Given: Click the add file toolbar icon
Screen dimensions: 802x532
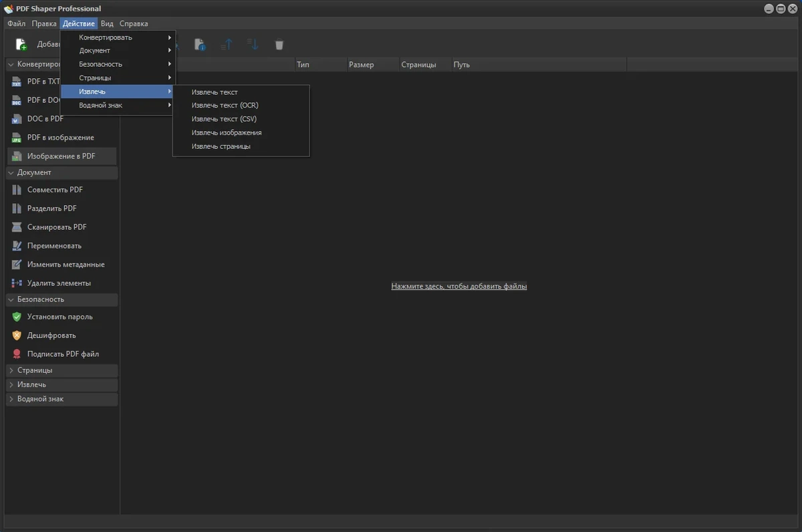Looking at the screenshot, I should [x=21, y=45].
